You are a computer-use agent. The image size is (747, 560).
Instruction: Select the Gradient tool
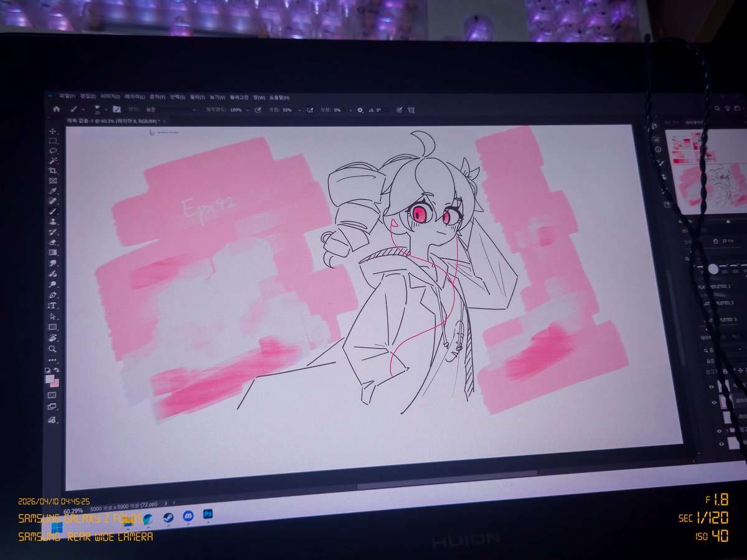pos(53,252)
